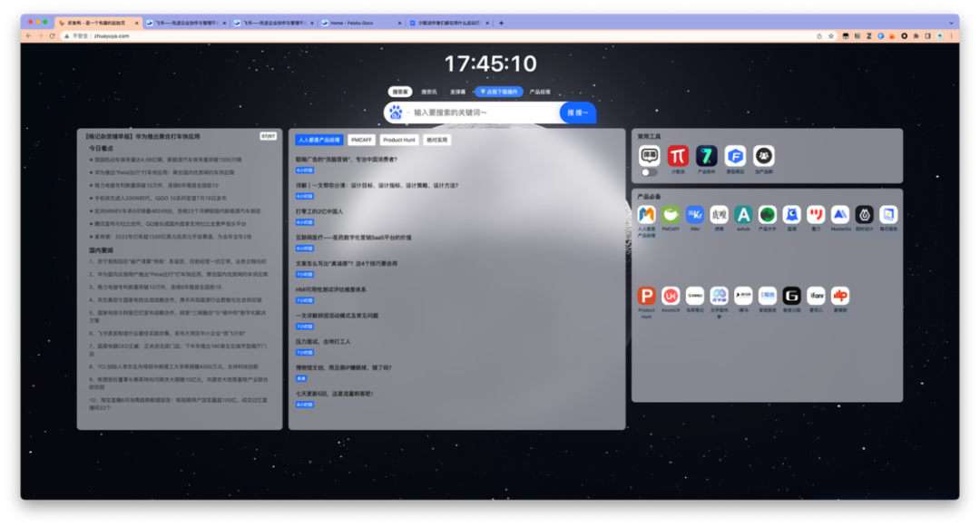980x527 pixels.
Task: Click the headline 华为推出聚合打车快应用
Action: coord(168,136)
